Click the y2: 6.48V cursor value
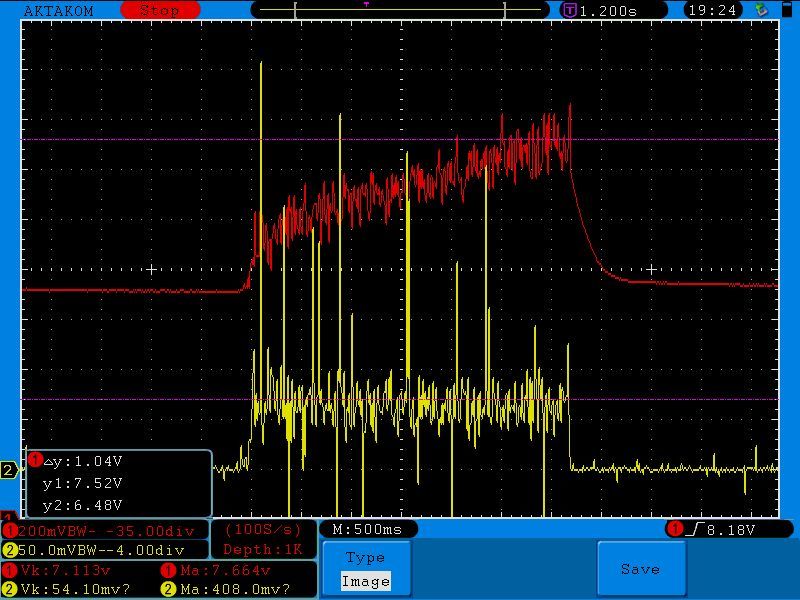Image resolution: width=800 pixels, height=600 pixels. (83, 505)
